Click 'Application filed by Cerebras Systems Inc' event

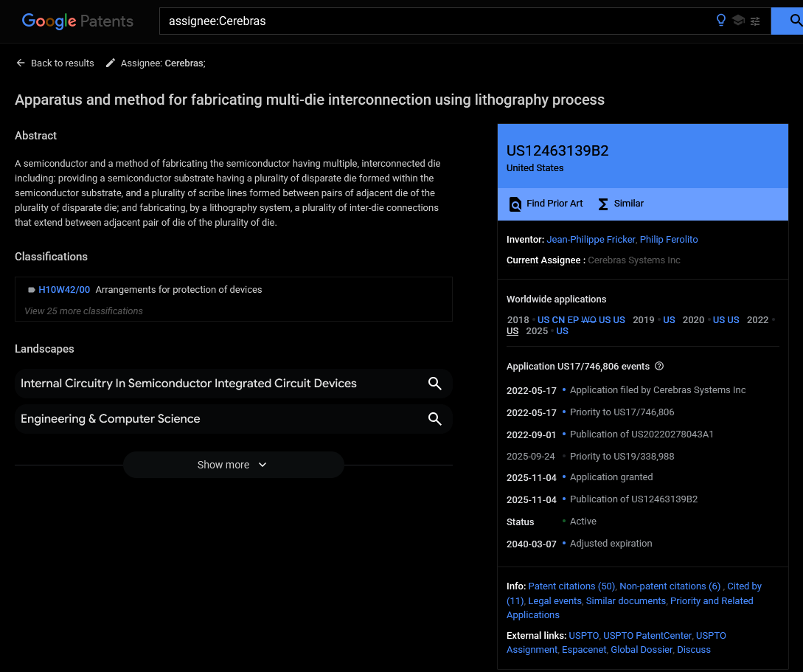point(658,390)
